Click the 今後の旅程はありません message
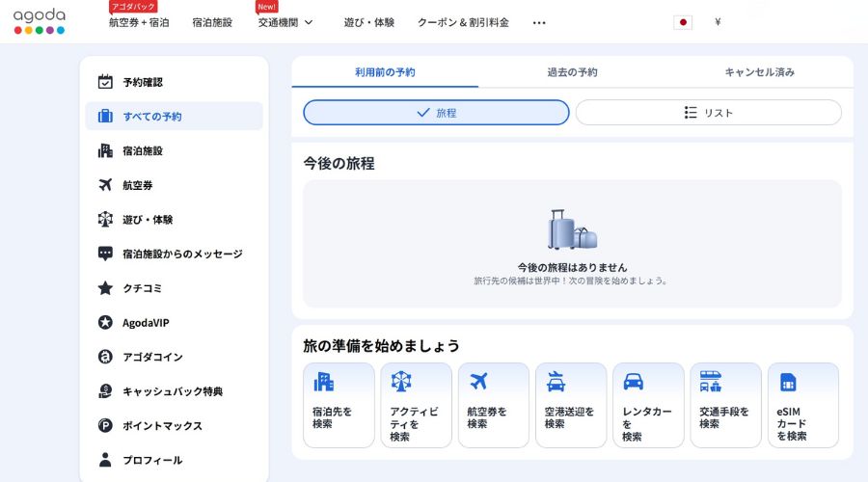 pos(572,267)
